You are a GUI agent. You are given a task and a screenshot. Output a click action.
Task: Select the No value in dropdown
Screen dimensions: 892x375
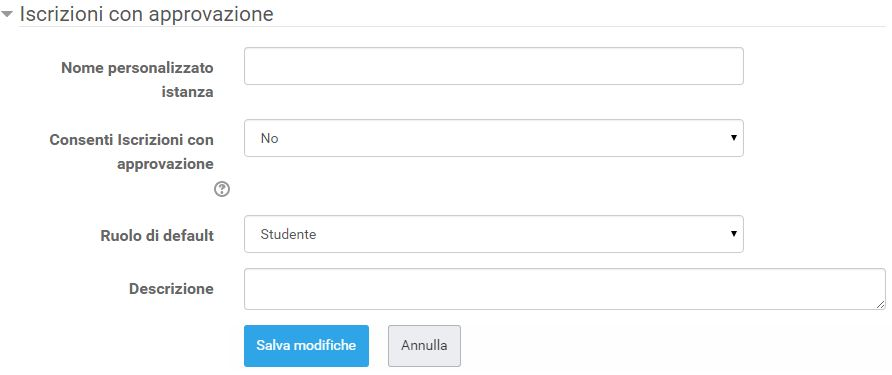[269, 138]
